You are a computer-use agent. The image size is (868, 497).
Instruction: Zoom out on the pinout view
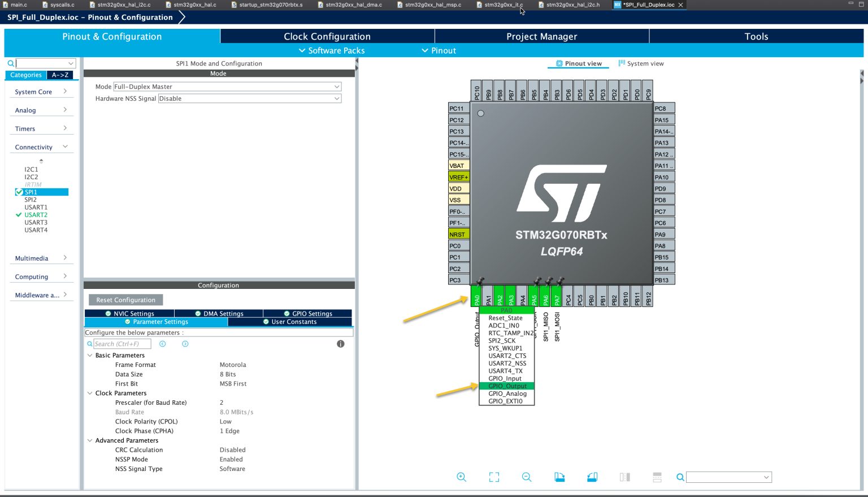click(x=526, y=477)
